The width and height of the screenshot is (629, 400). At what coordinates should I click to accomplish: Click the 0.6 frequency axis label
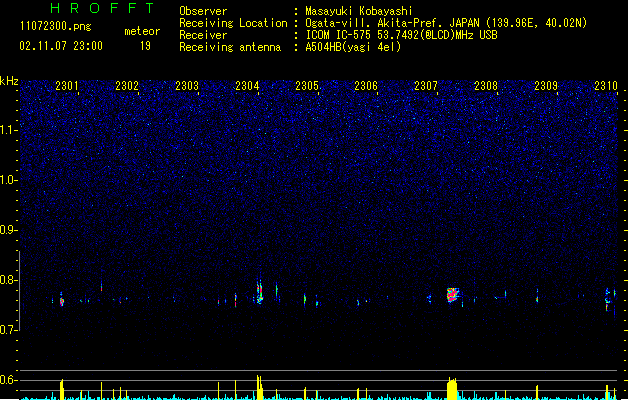click(x=8, y=380)
